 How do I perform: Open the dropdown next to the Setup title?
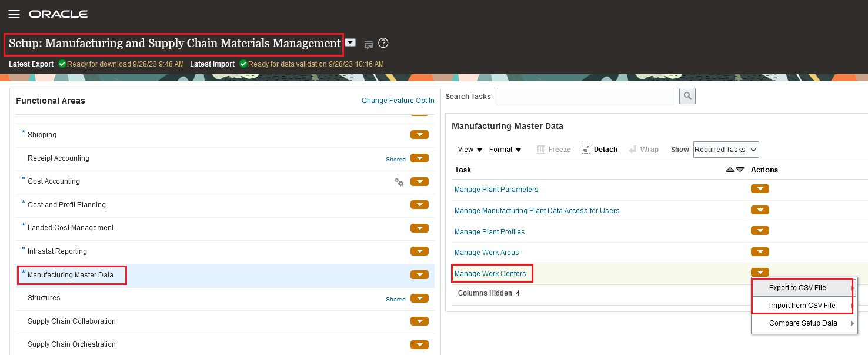350,42
